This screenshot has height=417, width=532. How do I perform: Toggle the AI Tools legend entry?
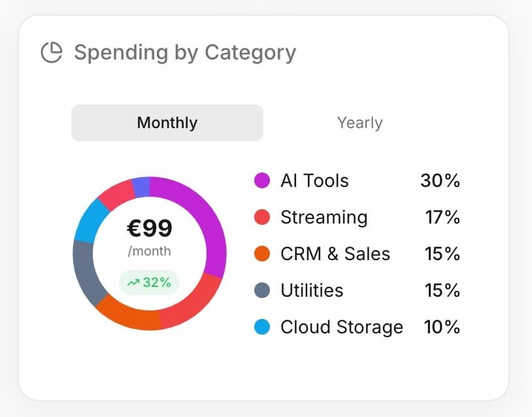tap(314, 180)
